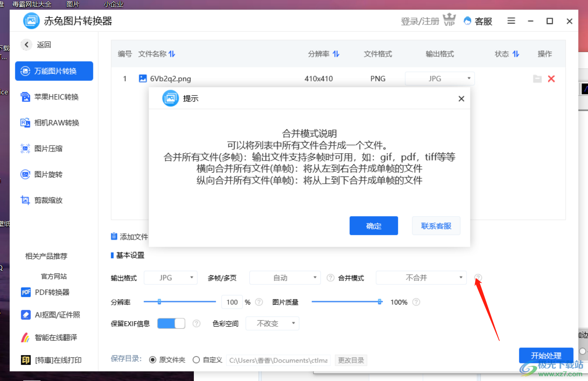588x381 pixels.
Task: Open the AI抠图/证件照 product link
Action: [51, 315]
